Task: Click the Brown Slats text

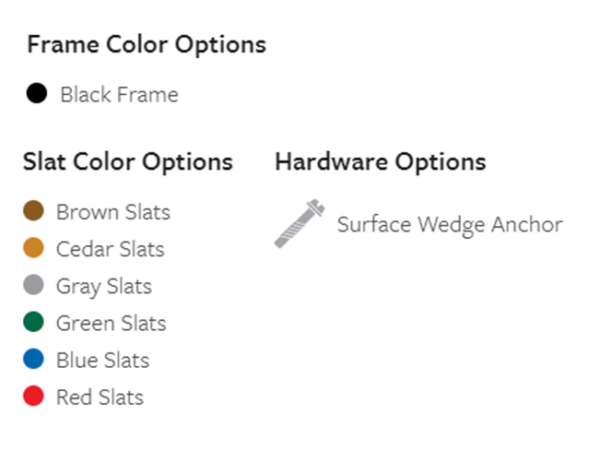Action: click(113, 212)
